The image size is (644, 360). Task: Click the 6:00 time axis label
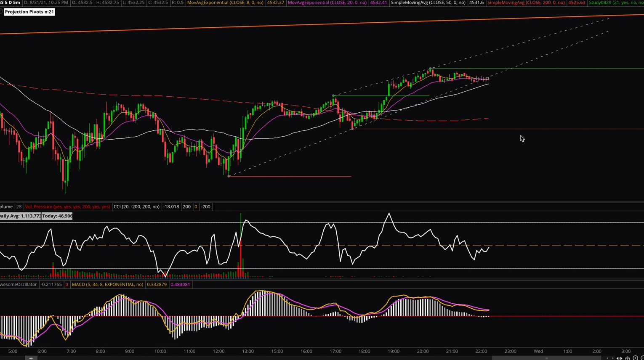point(42,351)
